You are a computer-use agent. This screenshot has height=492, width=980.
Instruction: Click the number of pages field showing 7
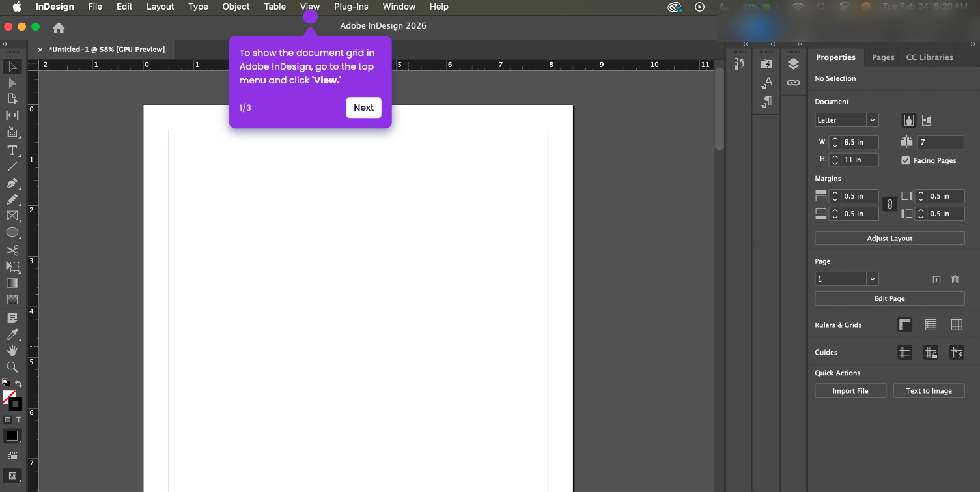tap(940, 142)
